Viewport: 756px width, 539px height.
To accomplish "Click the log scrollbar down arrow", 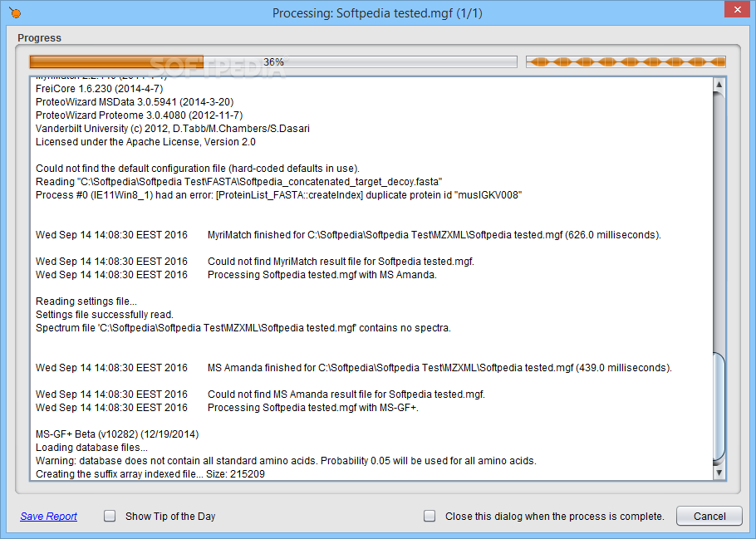I will coord(719,473).
